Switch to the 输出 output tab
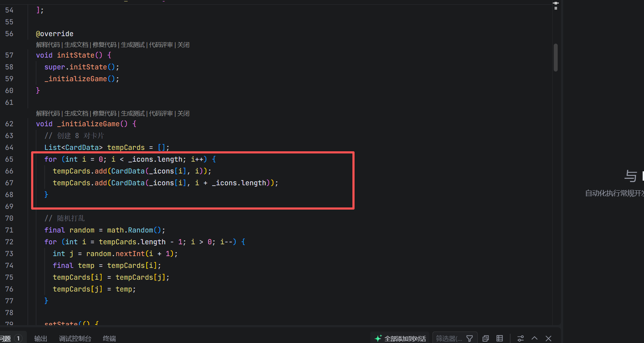644x343 pixels. (x=40, y=338)
